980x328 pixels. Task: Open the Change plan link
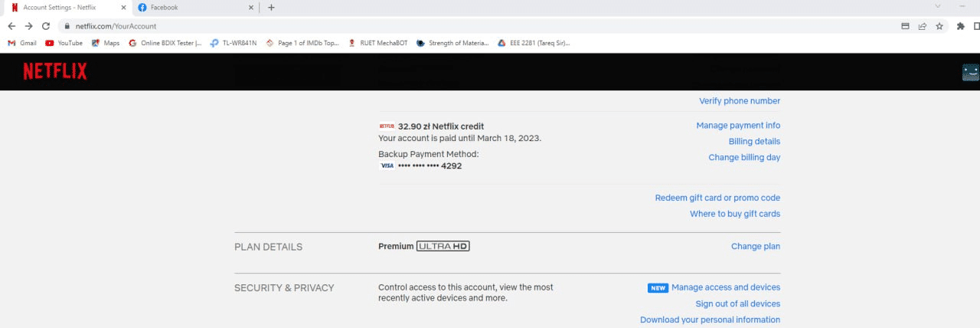click(x=756, y=247)
